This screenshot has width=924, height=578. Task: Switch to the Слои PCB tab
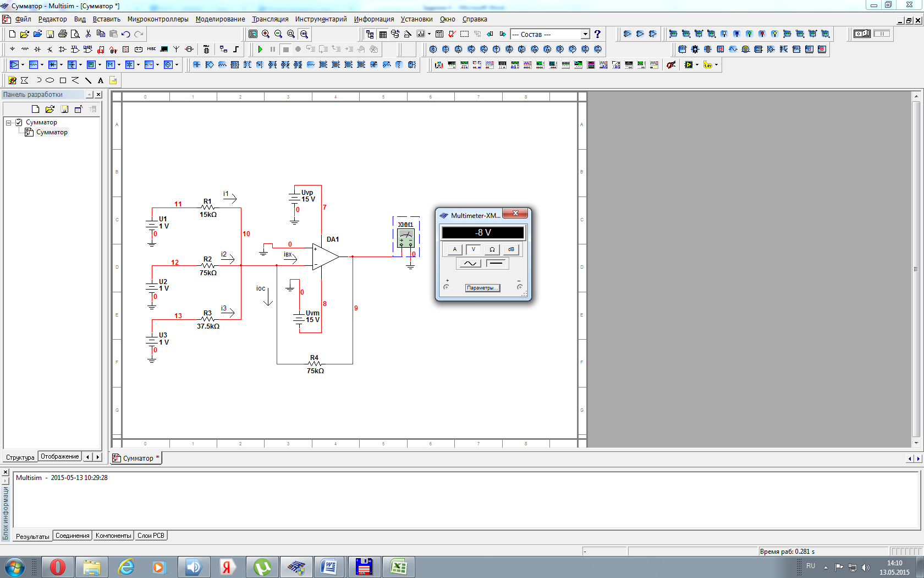click(151, 536)
